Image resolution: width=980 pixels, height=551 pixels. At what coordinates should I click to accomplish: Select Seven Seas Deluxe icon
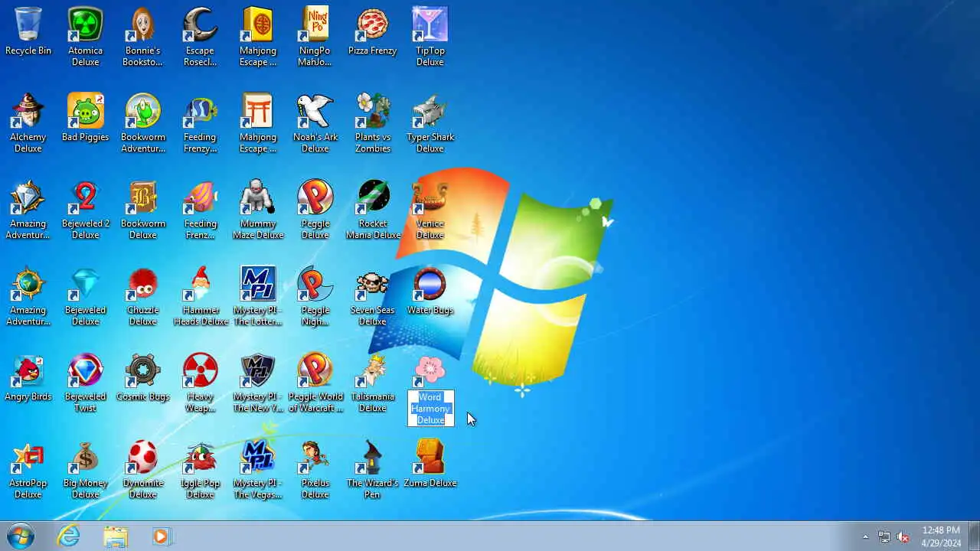point(373,284)
